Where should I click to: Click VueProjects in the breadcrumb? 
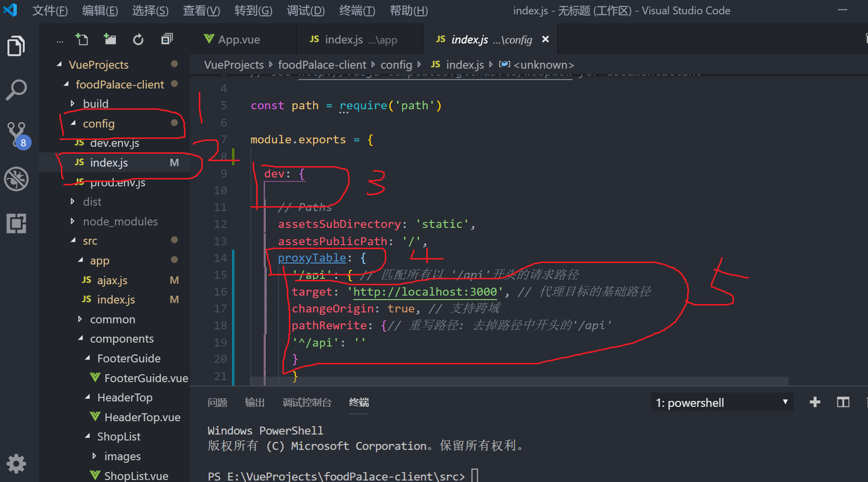tap(234, 65)
